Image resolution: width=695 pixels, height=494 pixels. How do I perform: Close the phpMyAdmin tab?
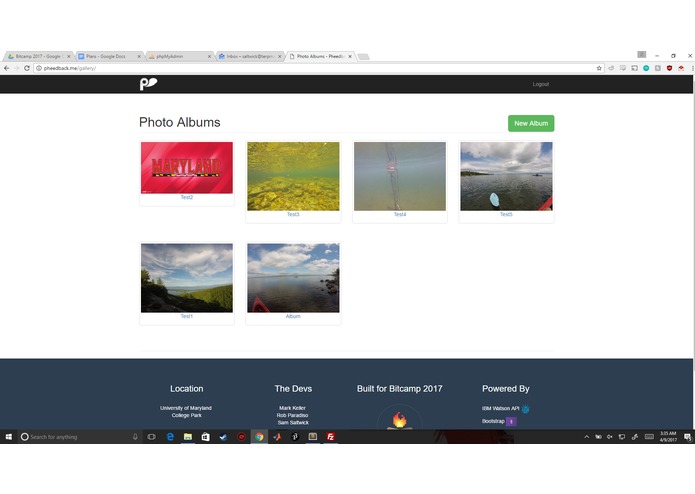click(x=209, y=56)
